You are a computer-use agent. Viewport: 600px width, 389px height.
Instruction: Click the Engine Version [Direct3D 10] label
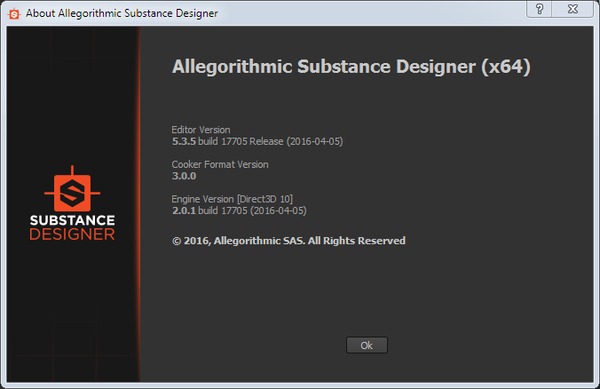pos(232,199)
